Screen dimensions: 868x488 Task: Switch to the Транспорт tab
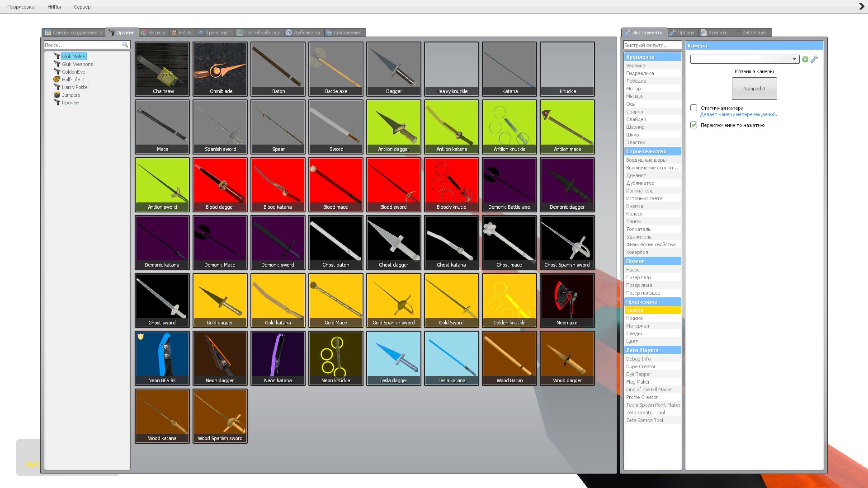215,33
